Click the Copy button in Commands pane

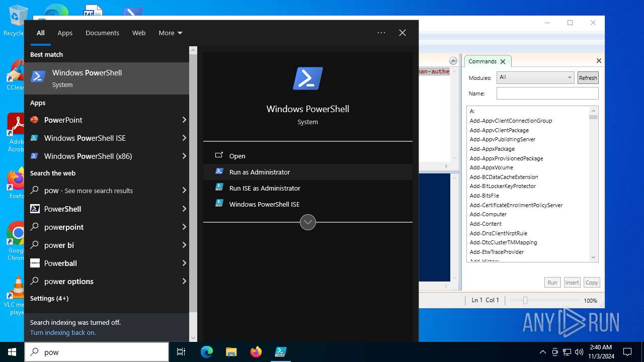click(x=592, y=283)
